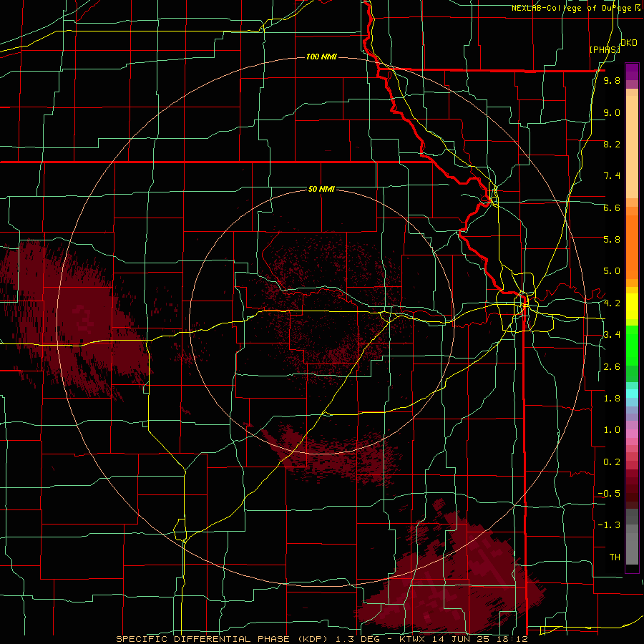
Task: Click the TH threshold label on scale
Action: click(615, 557)
